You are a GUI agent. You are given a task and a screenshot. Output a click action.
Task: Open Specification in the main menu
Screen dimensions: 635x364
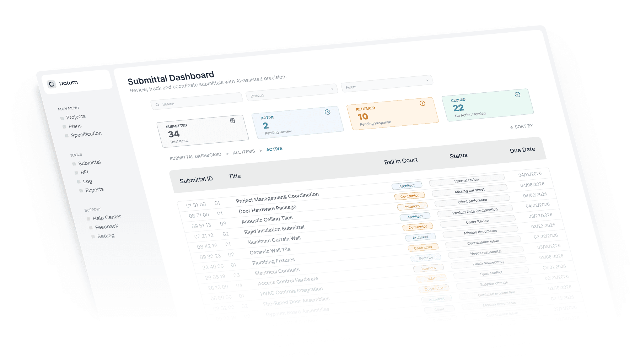pyautogui.click(x=86, y=134)
